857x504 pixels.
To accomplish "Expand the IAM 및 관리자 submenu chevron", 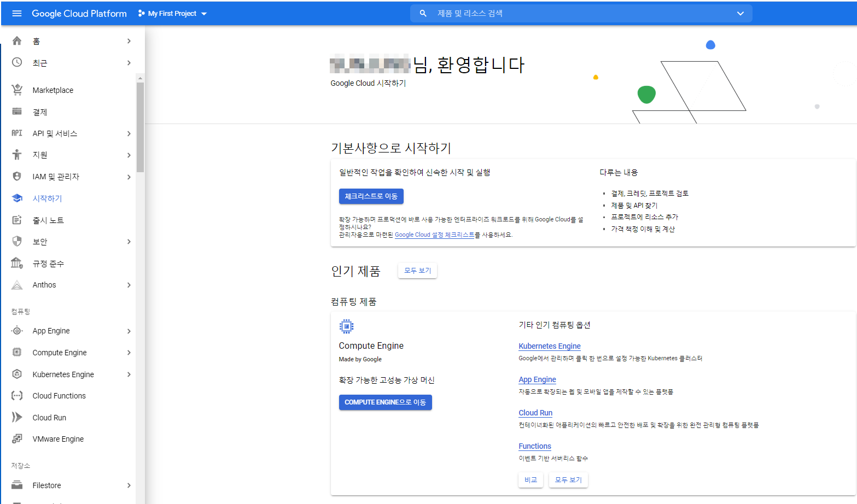I will click(129, 177).
